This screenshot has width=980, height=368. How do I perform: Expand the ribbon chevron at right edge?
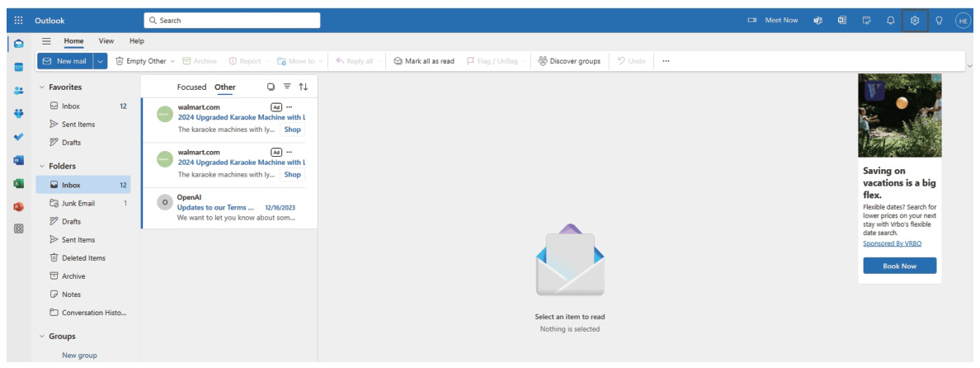pyautogui.click(x=969, y=66)
